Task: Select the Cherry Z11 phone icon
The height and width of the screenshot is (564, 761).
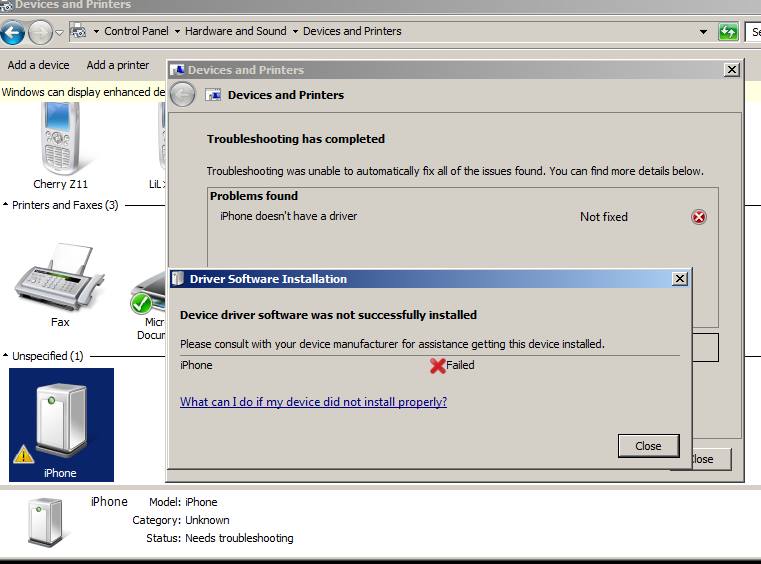Action: (60, 146)
